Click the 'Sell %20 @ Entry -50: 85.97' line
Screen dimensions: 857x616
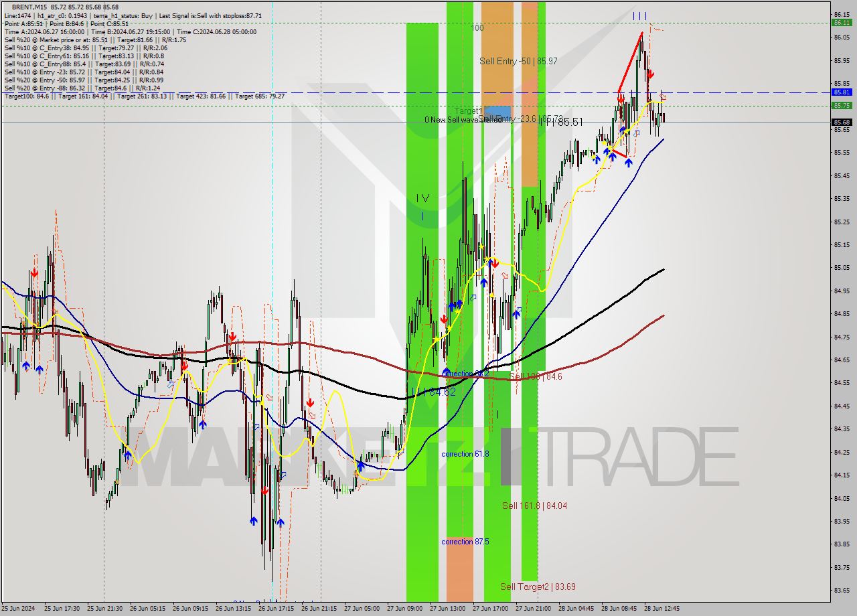tap(84, 80)
